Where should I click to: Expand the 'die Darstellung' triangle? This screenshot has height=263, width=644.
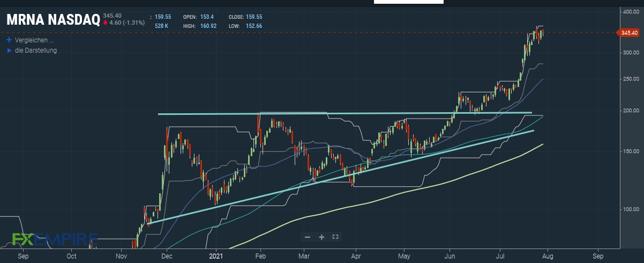pyautogui.click(x=9, y=50)
